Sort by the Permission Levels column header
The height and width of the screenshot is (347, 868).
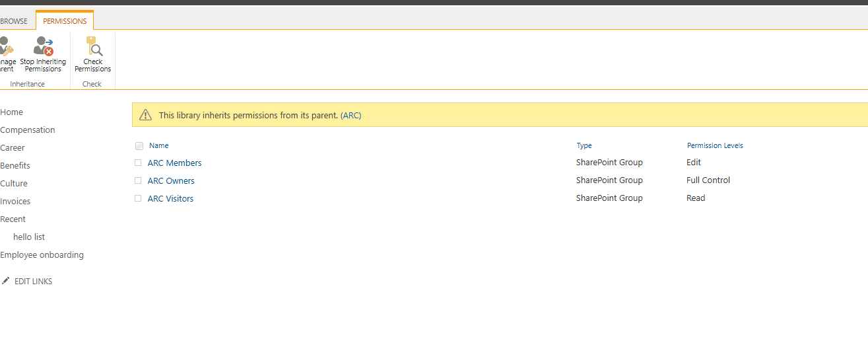click(x=715, y=145)
